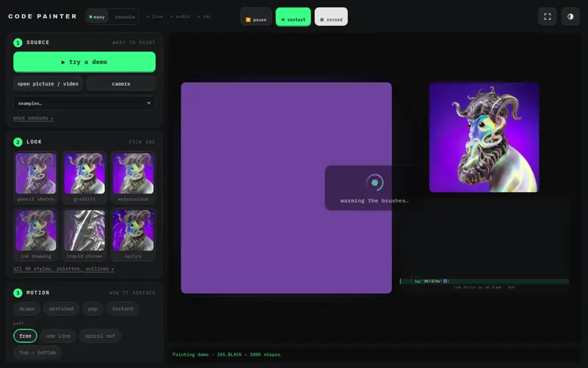588x368 pixels.
Task: Open the examples dropdown
Action: coord(85,103)
